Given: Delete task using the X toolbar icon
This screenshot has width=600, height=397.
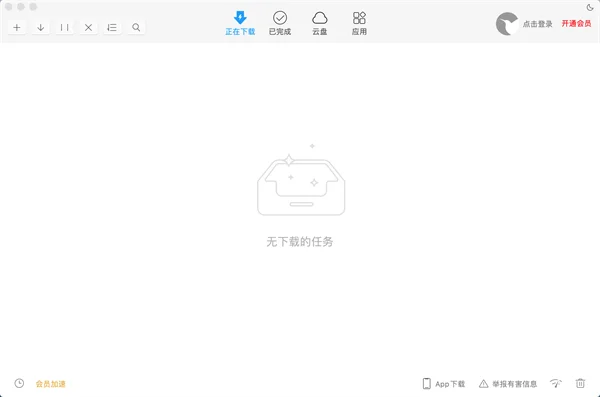Looking at the screenshot, I should [88, 28].
